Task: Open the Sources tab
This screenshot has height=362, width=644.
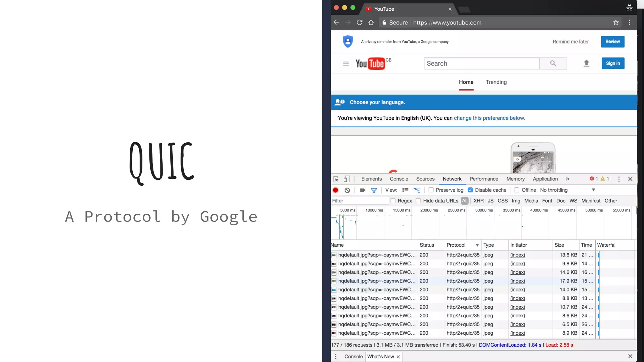Action: (x=425, y=179)
